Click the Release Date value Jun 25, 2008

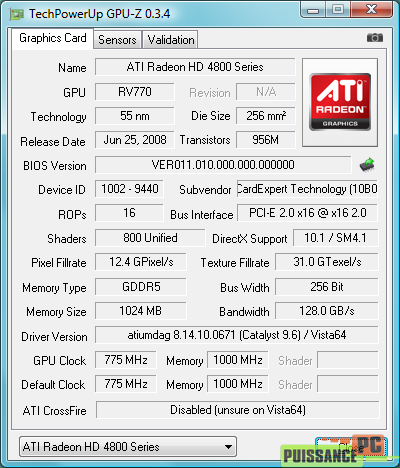click(135, 140)
